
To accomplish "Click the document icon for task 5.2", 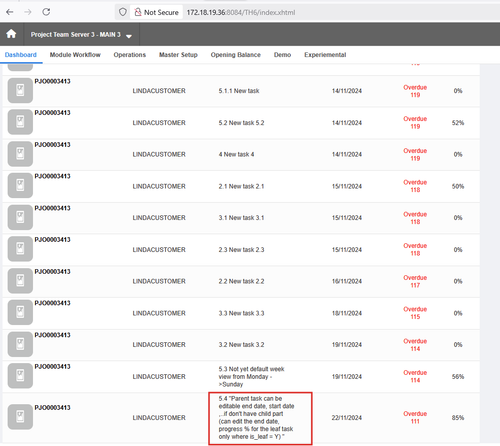I will pos(20,122).
